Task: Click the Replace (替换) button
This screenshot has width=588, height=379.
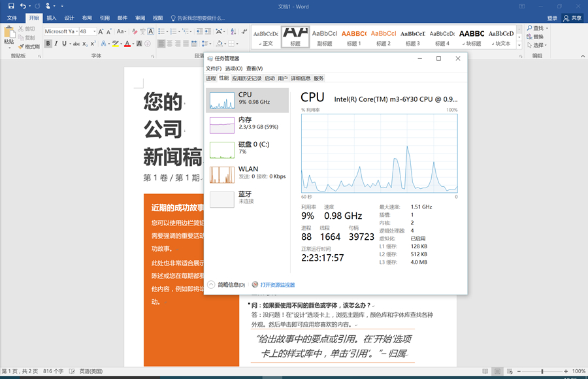Action: coord(535,37)
